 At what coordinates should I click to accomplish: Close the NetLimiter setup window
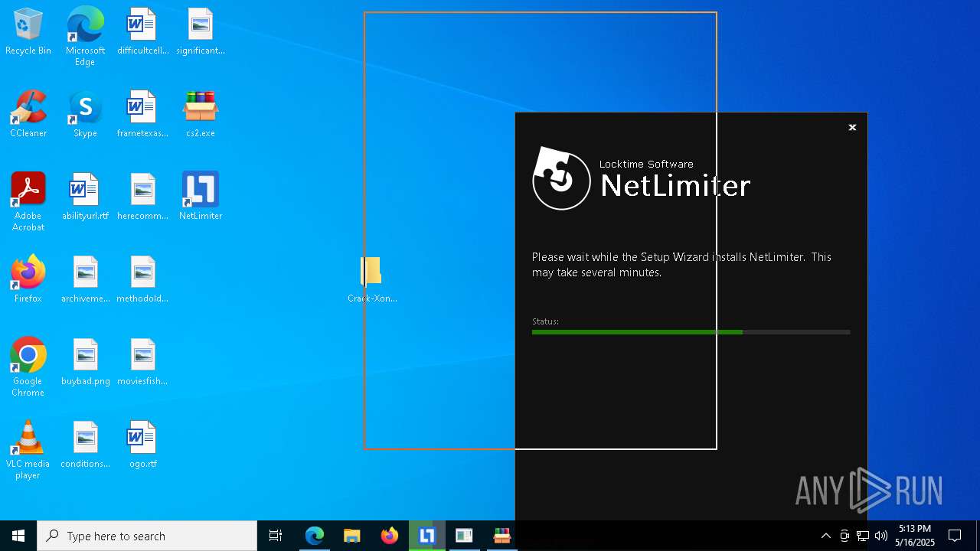[x=852, y=128]
